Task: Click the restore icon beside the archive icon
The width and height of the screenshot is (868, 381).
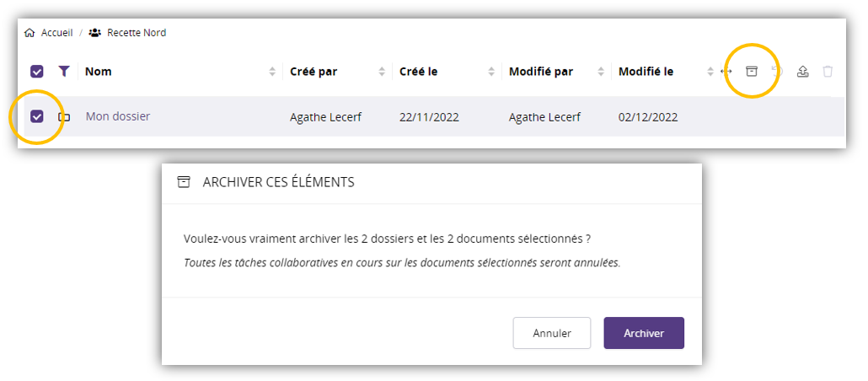Action: coord(777,72)
